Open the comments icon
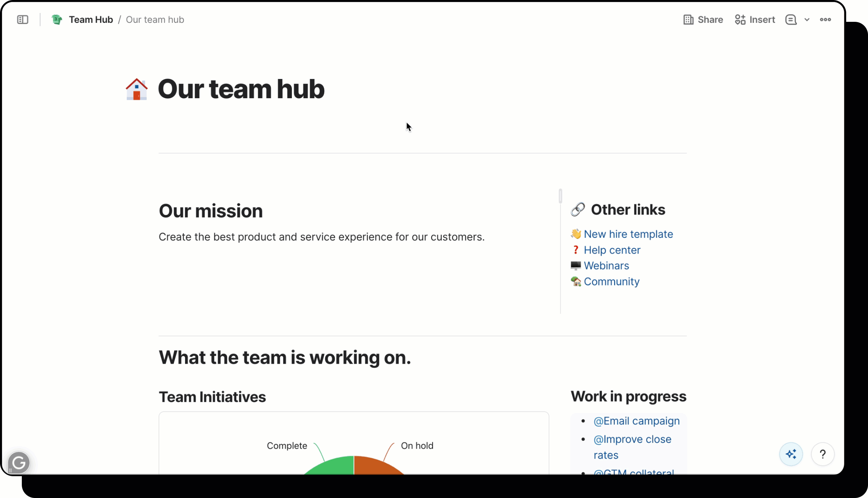 point(791,20)
